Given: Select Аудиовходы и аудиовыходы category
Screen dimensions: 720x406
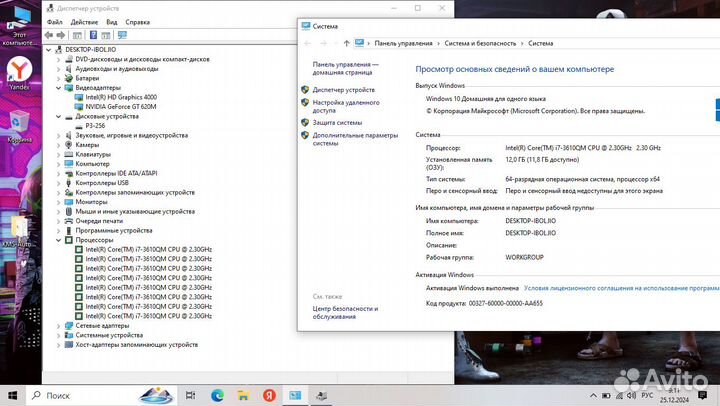Looking at the screenshot, I should click(x=117, y=68).
